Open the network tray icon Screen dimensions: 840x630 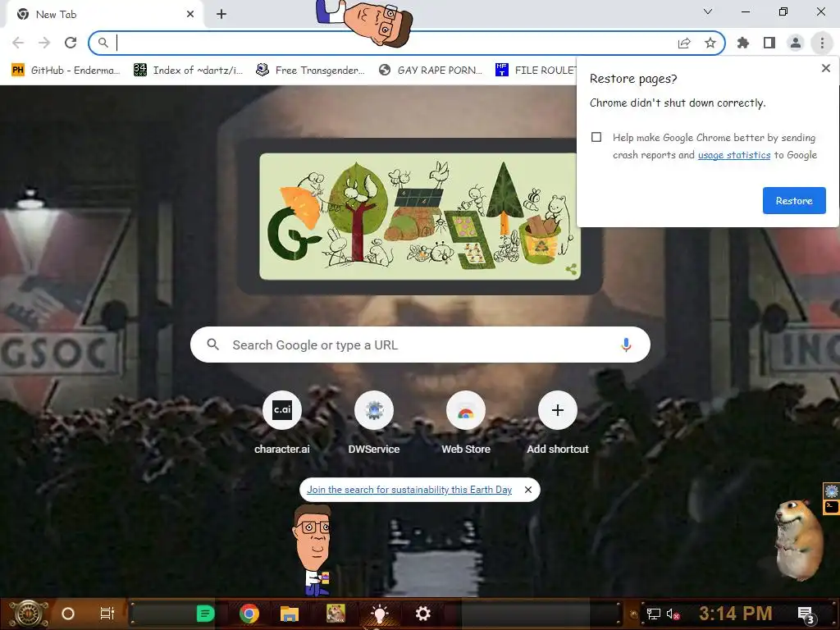point(653,614)
